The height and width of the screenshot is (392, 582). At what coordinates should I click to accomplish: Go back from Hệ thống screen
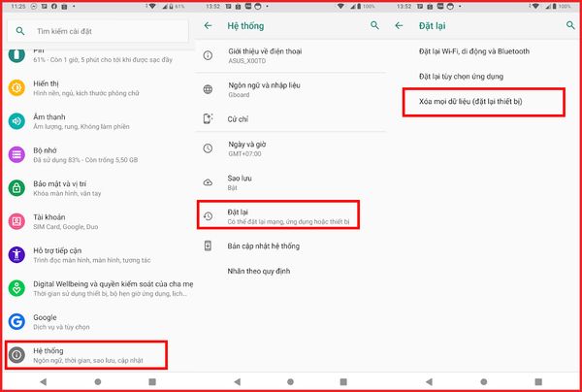[208, 25]
